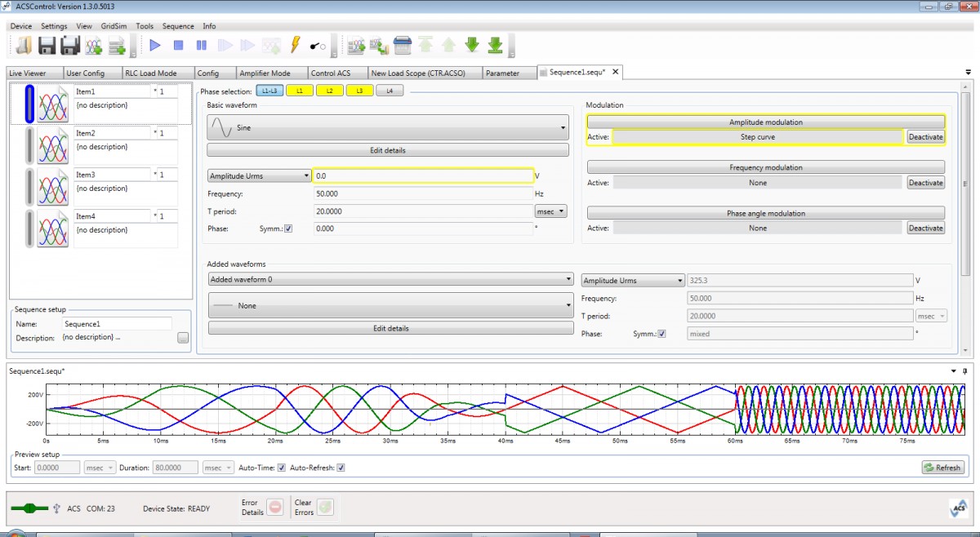Toggle the Auto-Time checkbox
This screenshot has height=537, width=980.
tap(282, 468)
